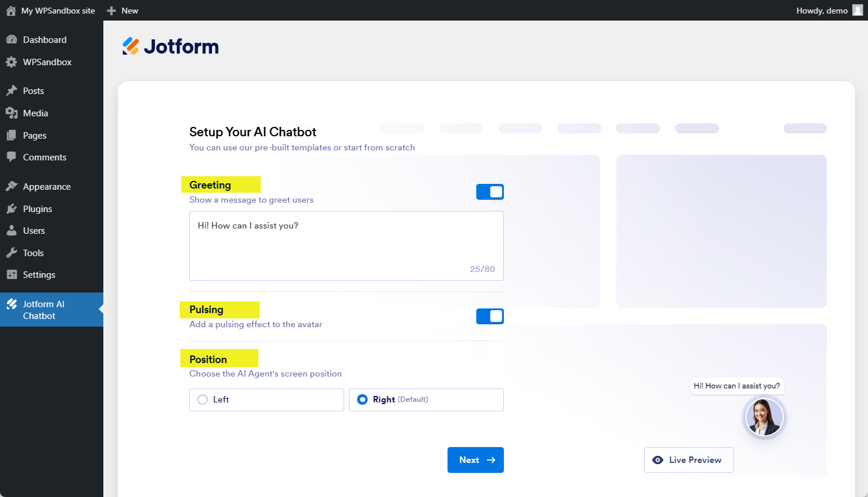This screenshot has width=868, height=497.
Task: Open Comments via its speech bubble icon
Action: point(13,157)
